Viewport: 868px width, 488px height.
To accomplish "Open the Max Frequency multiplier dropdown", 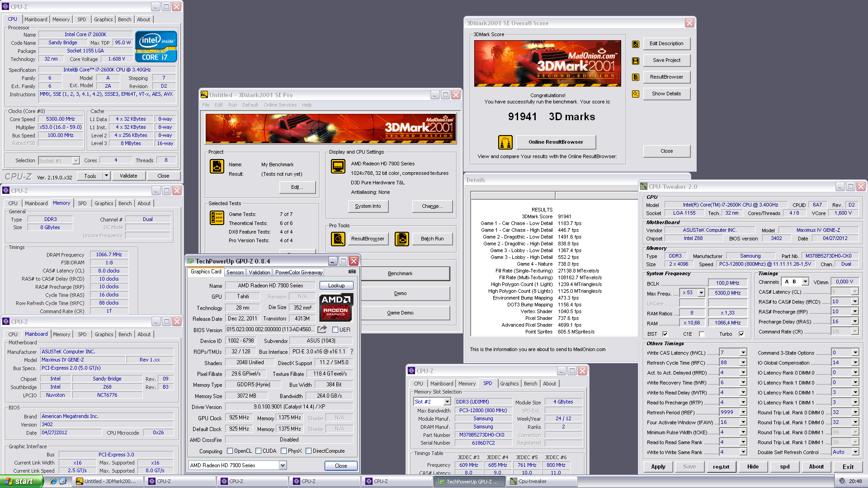I will click(701, 293).
